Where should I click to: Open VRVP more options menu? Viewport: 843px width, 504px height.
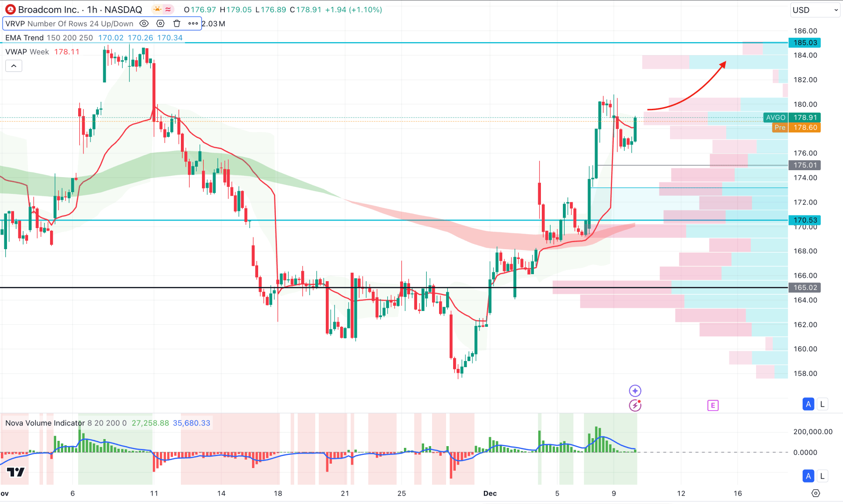pos(193,24)
